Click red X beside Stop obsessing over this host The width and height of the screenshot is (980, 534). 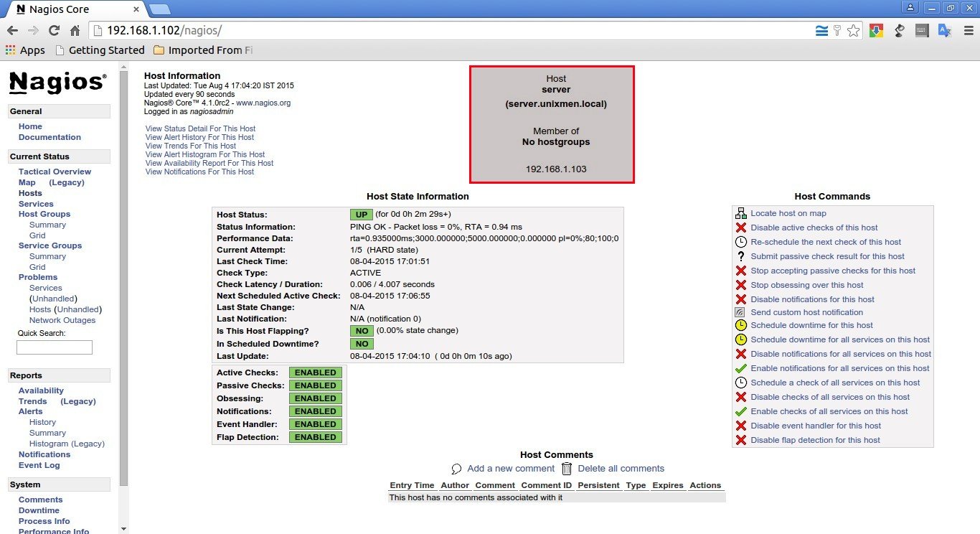coord(741,285)
